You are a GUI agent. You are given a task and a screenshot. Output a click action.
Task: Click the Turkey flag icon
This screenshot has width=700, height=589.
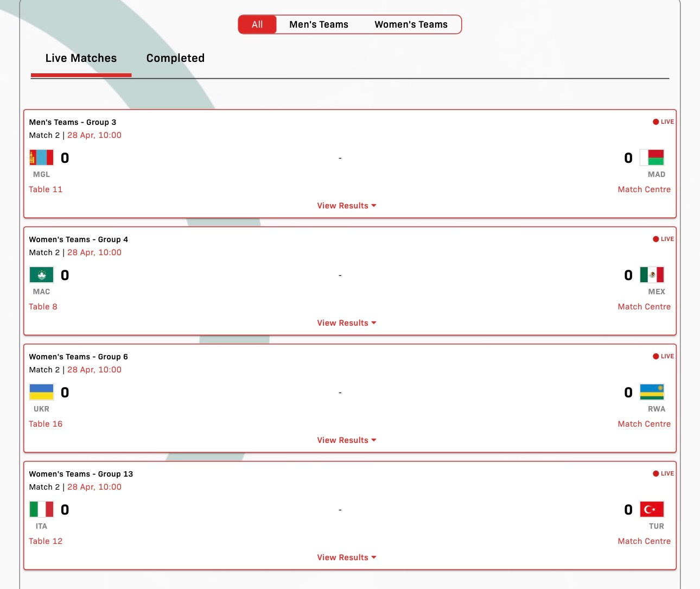pyautogui.click(x=652, y=509)
